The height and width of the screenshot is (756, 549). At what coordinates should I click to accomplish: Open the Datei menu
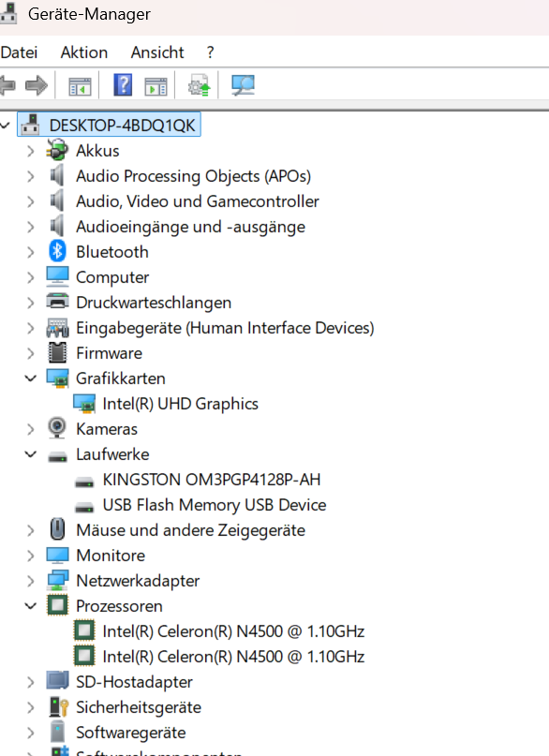[x=19, y=52]
